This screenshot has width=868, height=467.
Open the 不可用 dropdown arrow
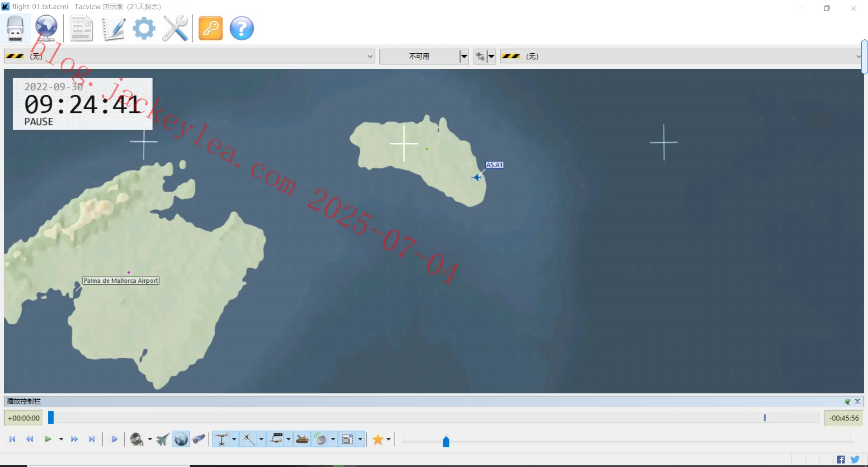(464, 56)
